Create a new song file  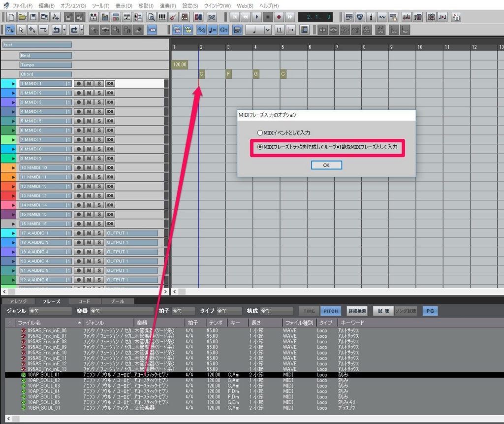tap(11, 17)
